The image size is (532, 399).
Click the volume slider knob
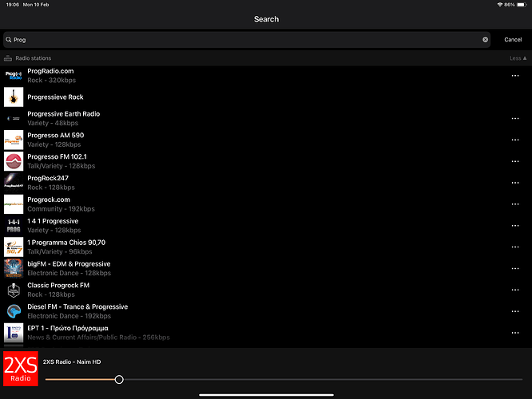(x=119, y=379)
